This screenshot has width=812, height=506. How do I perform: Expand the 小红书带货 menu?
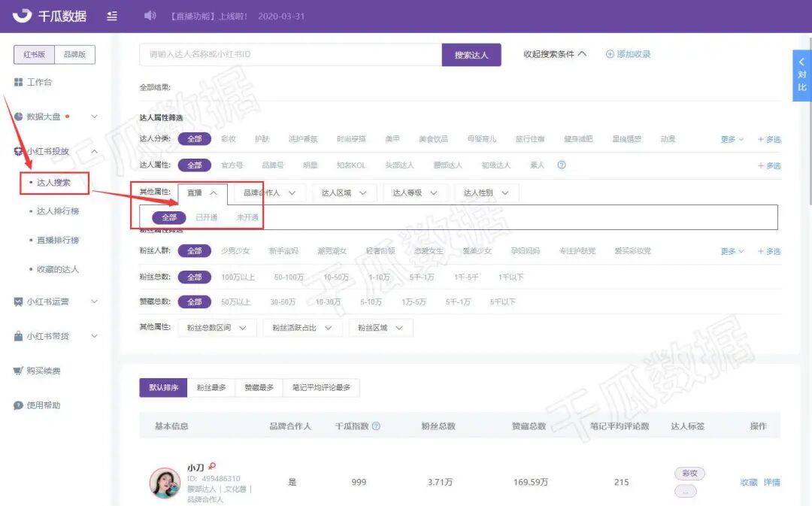click(94, 336)
